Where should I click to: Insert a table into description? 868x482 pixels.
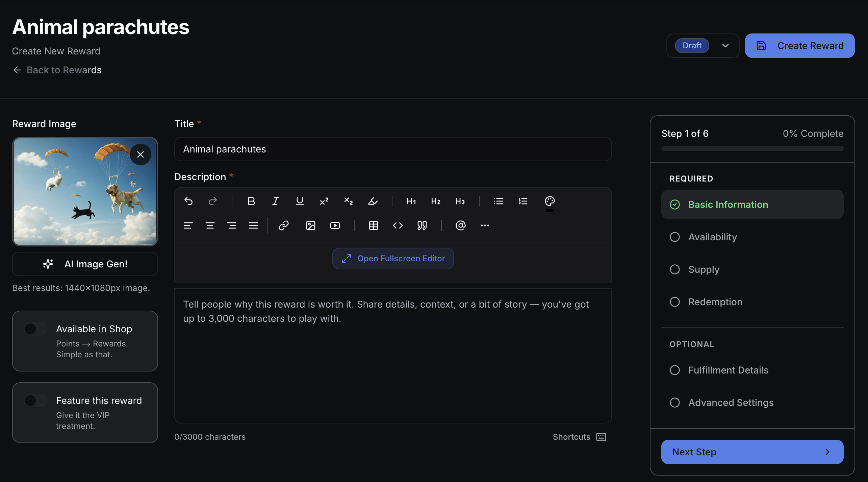coord(373,225)
